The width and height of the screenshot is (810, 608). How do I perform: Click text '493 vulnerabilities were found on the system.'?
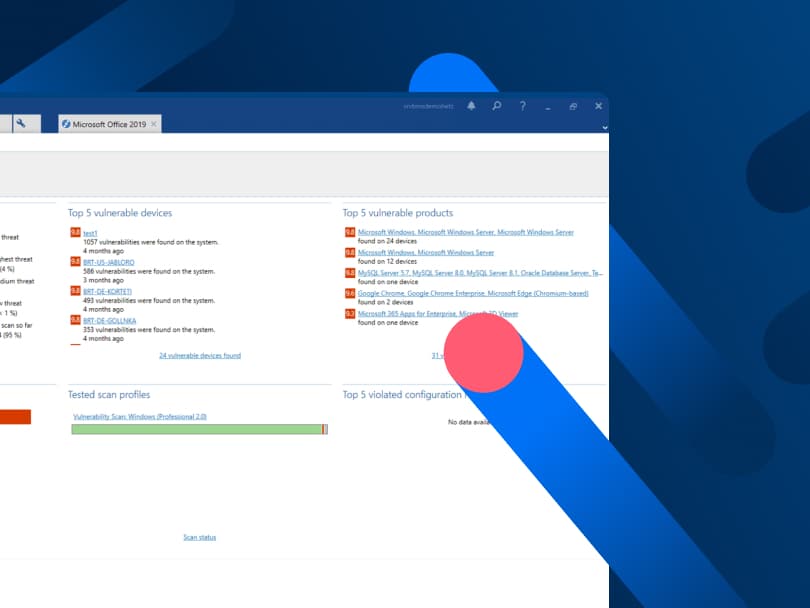149,301
